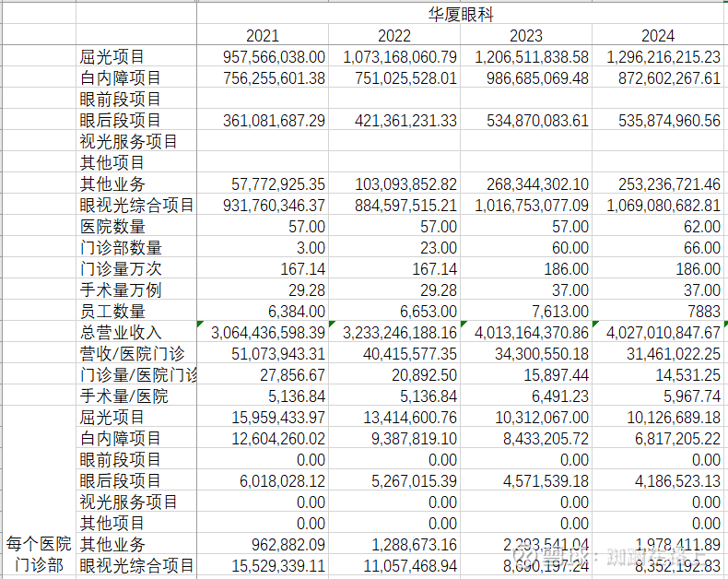Click the 手术量万例 row label
The image size is (728, 579).
click(136, 289)
